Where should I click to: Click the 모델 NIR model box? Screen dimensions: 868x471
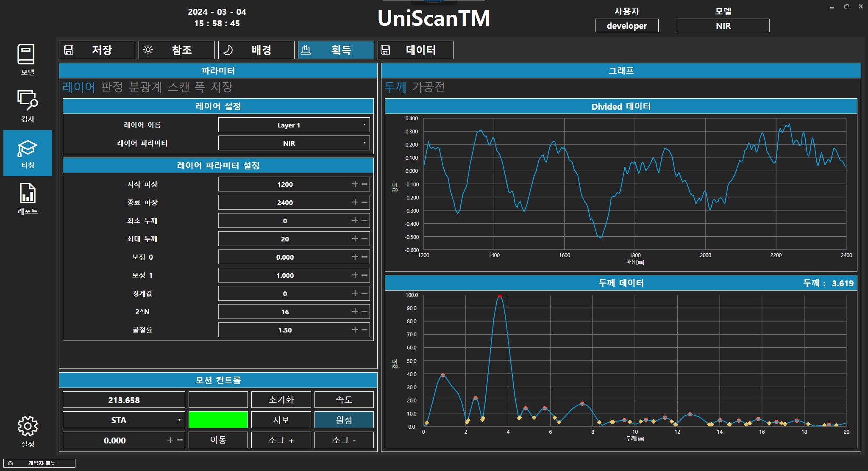point(723,25)
